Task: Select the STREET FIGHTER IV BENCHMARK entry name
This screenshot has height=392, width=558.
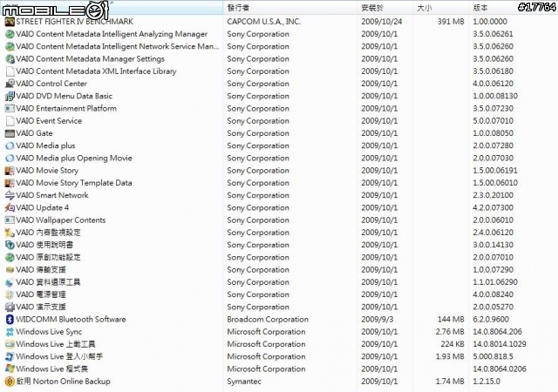Action: [75, 22]
